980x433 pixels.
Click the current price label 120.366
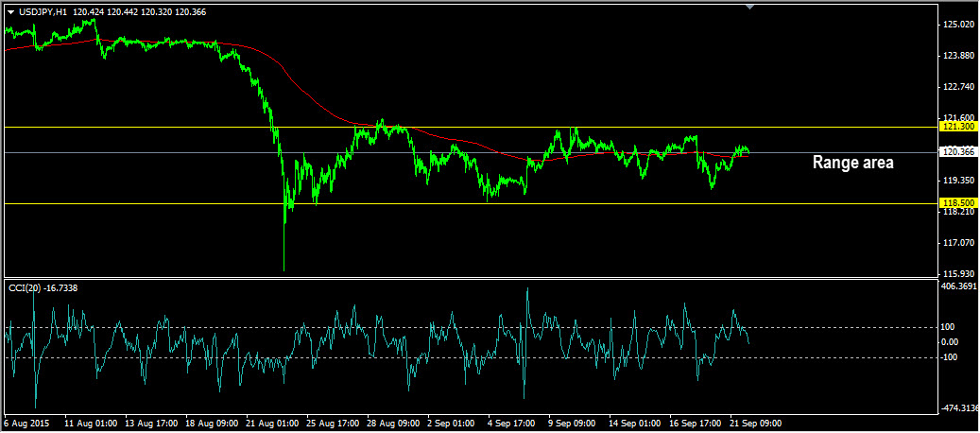pyautogui.click(x=957, y=152)
